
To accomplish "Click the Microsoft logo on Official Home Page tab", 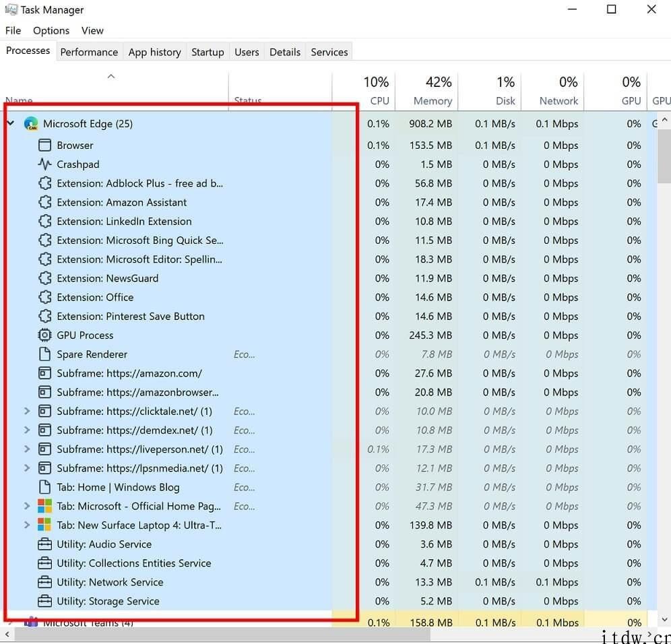I will pos(44,506).
